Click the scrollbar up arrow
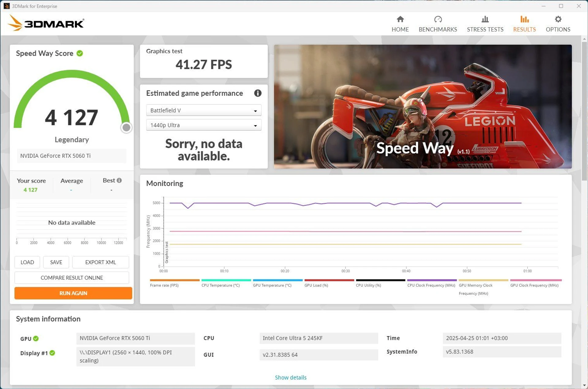This screenshot has width=588, height=389. (x=584, y=39)
